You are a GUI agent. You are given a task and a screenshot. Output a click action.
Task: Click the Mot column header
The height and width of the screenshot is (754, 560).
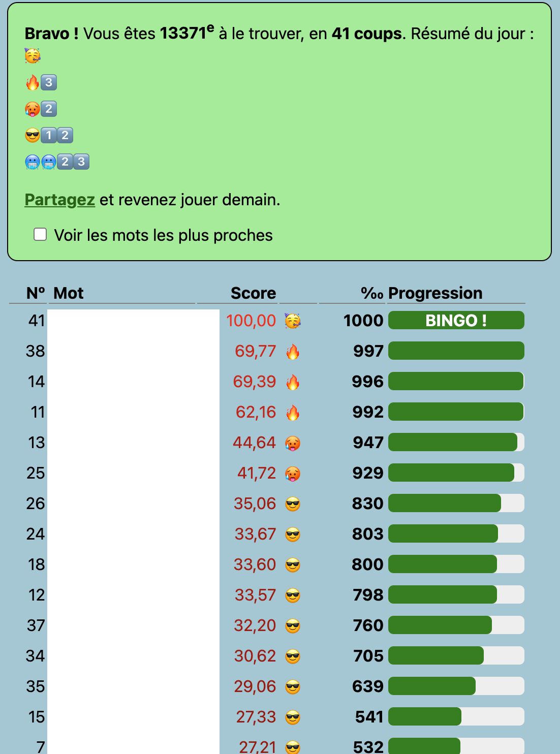click(x=69, y=293)
